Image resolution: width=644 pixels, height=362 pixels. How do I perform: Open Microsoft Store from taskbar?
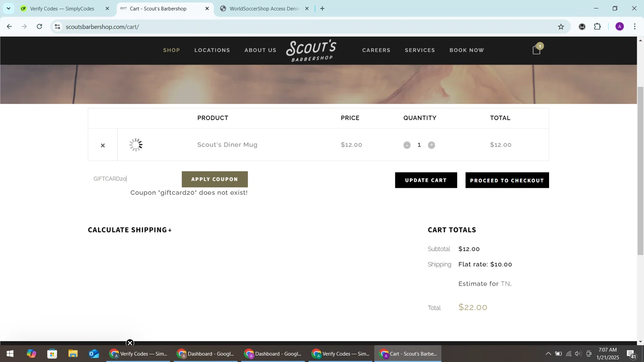coord(52,354)
